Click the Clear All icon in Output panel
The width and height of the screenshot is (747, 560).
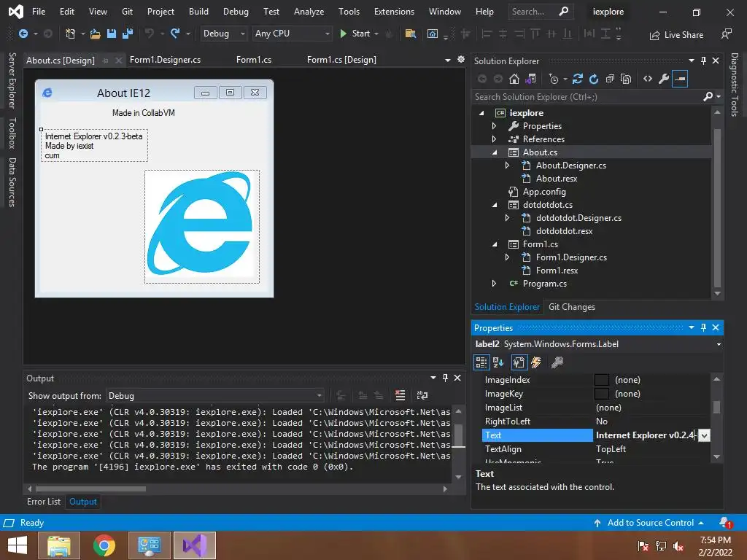coord(400,395)
